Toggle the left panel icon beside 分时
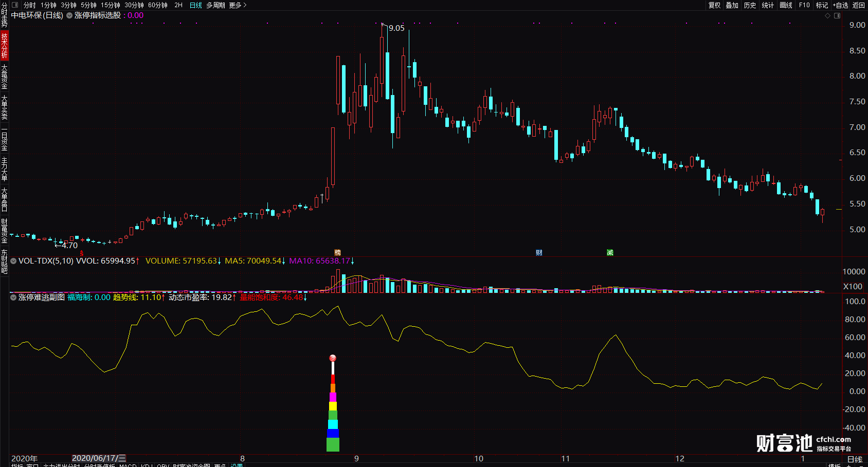This screenshot has width=868, height=467. [x=15, y=5]
